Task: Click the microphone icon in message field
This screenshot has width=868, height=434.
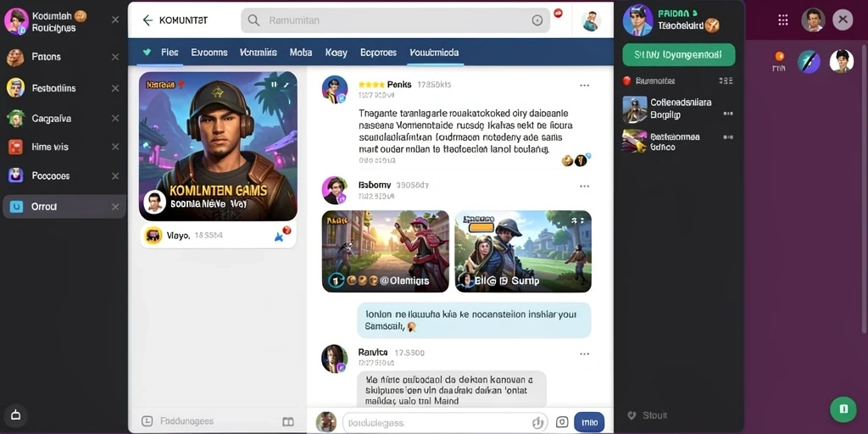Action: pos(537,423)
